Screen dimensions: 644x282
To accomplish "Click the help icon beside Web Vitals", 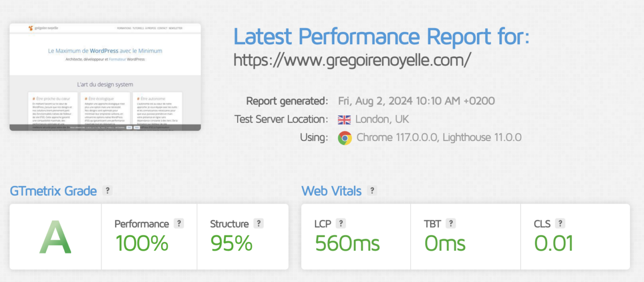I will pyautogui.click(x=372, y=191).
